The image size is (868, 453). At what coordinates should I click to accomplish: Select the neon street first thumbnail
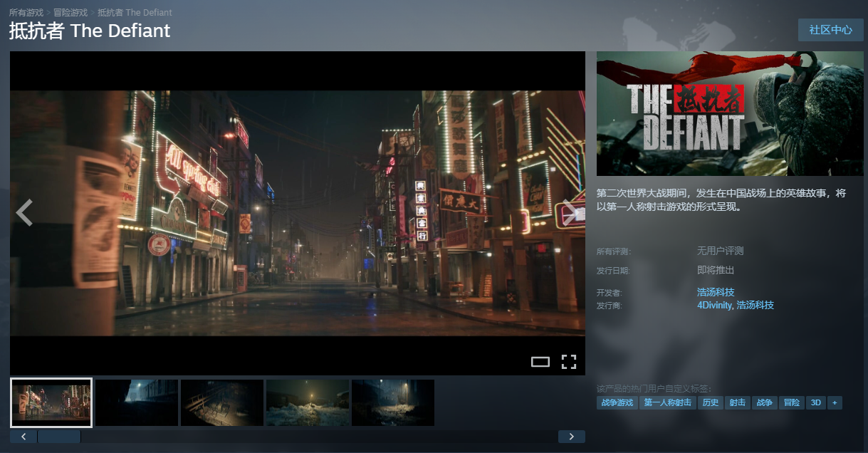51,402
